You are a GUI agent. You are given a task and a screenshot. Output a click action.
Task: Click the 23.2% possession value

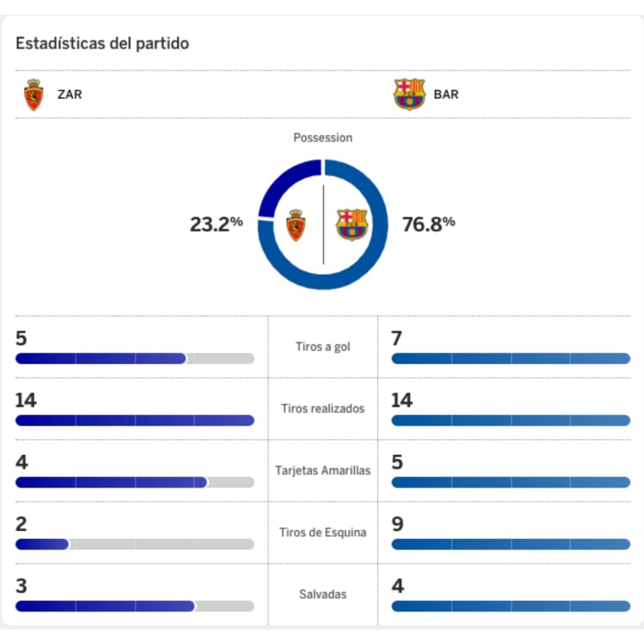point(216,224)
